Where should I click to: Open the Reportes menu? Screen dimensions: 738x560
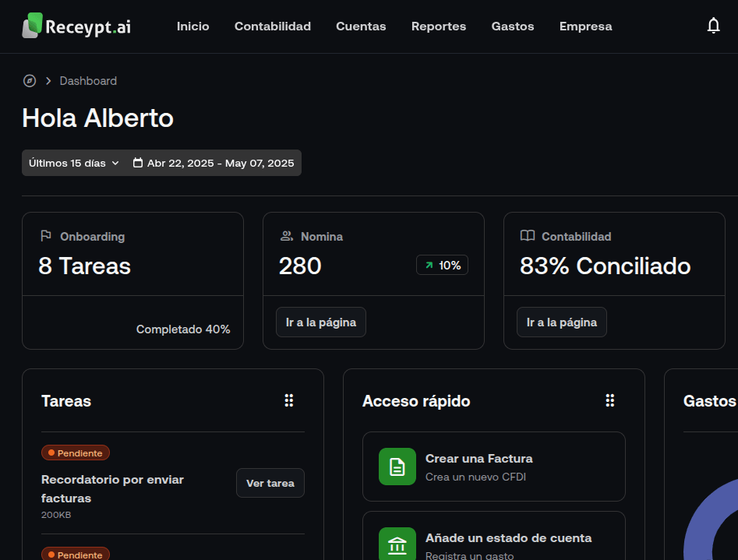click(439, 26)
